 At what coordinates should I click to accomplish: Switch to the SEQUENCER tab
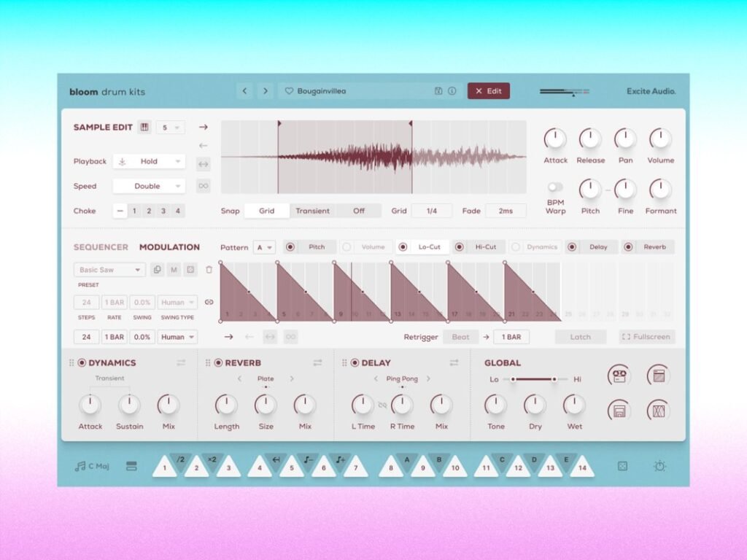coord(101,246)
